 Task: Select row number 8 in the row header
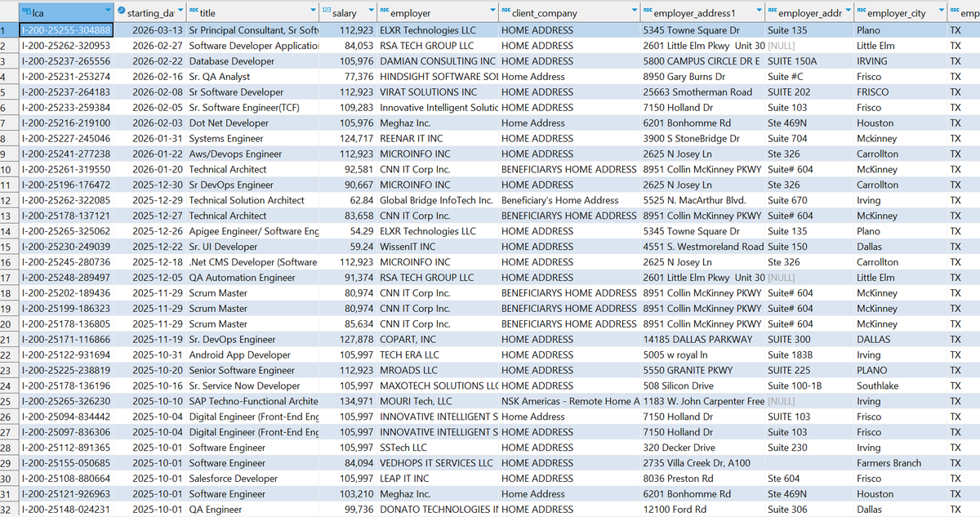(x=8, y=138)
